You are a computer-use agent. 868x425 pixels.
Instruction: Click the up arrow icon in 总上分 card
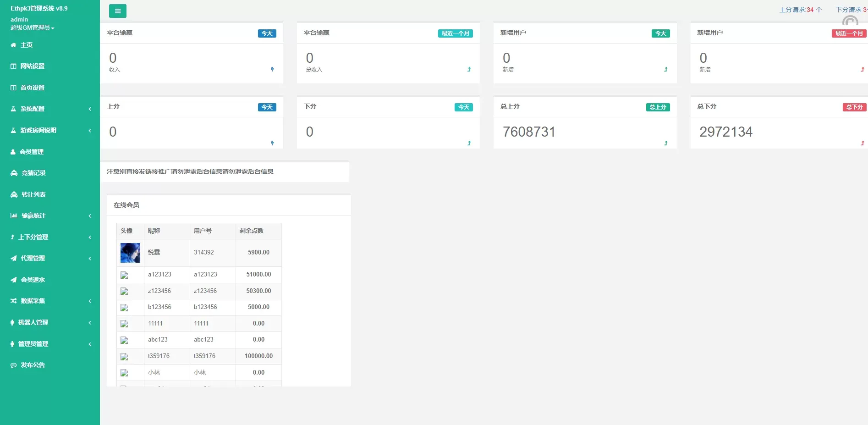(x=665, y=144)
